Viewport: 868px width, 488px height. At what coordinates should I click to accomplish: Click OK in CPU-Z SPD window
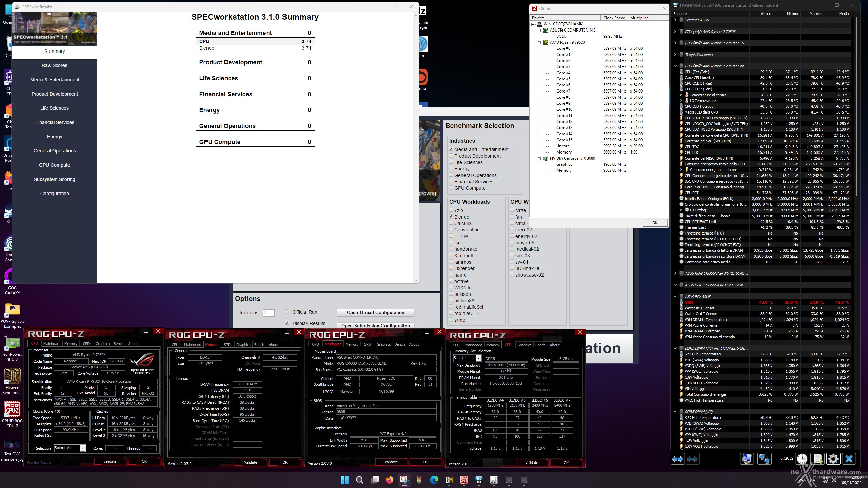566,463
